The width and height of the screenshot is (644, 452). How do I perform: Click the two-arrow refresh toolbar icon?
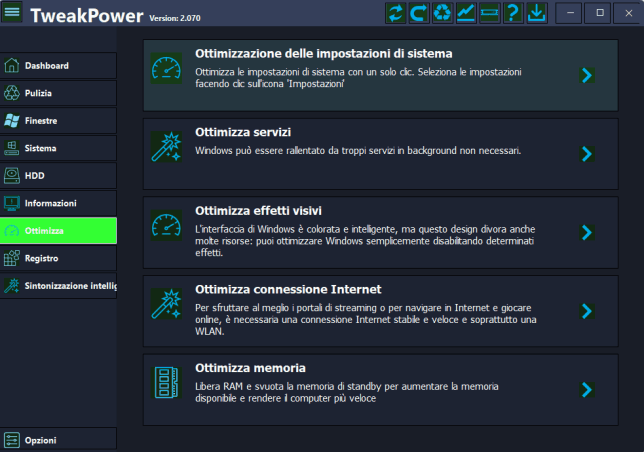click(x=396, y=13)
